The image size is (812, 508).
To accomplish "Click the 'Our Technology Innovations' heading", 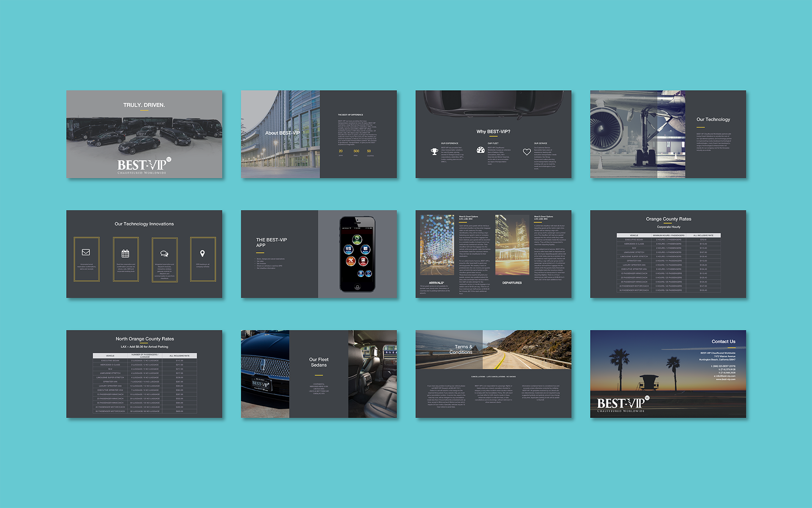I will pos(144,224).
